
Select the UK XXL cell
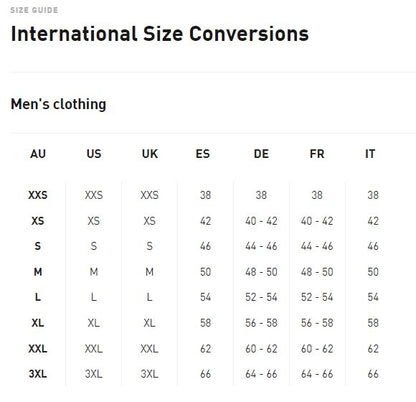pos(149,348)
